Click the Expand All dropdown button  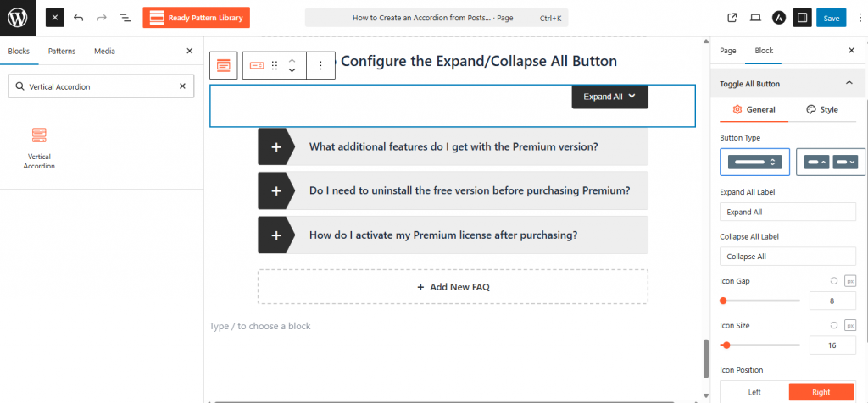[x=610, y=97]
